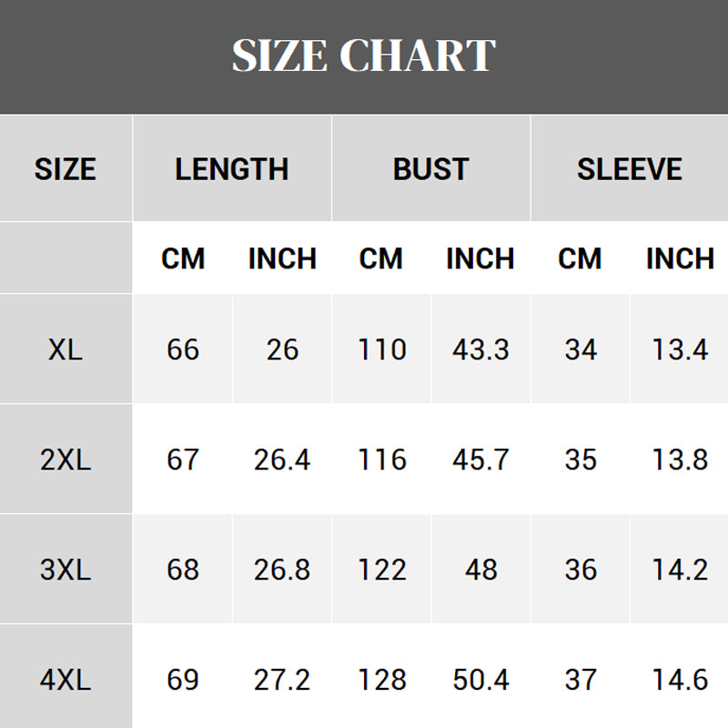
Task: Select the 4XL length value 69 cm
Action: click(183, 680)
